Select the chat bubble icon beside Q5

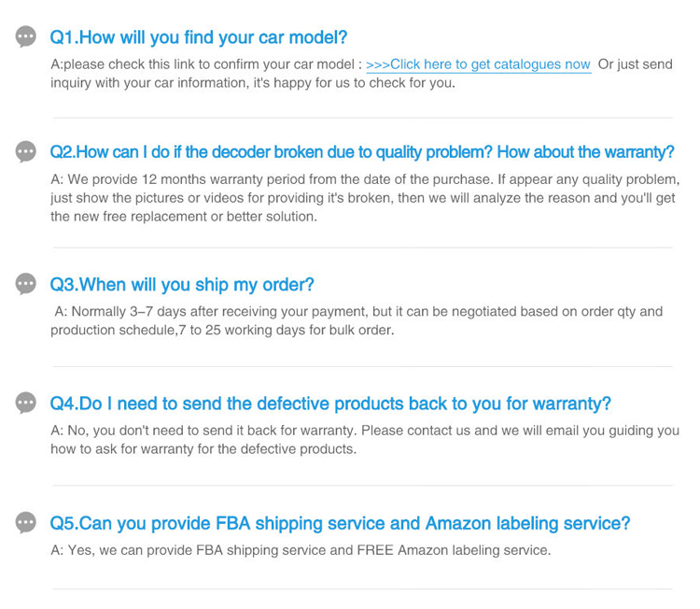26,523
